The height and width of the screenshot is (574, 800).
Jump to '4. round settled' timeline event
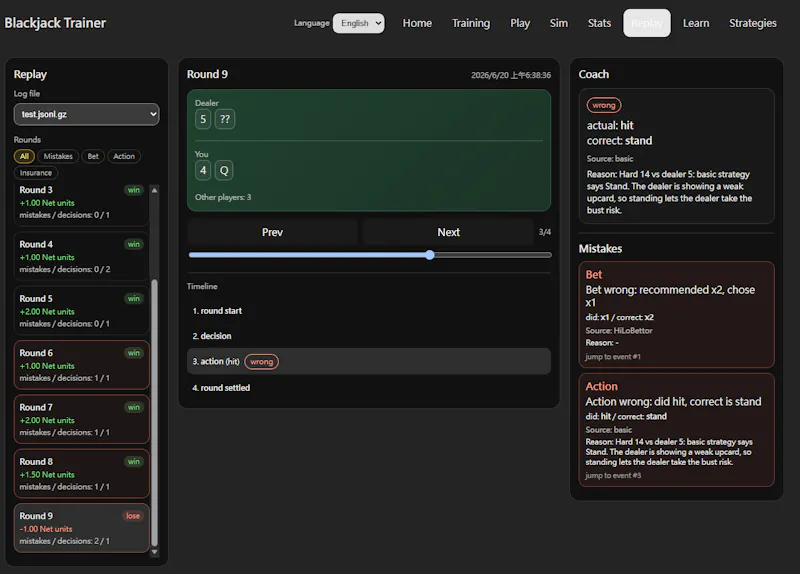(x=369, y=388)
